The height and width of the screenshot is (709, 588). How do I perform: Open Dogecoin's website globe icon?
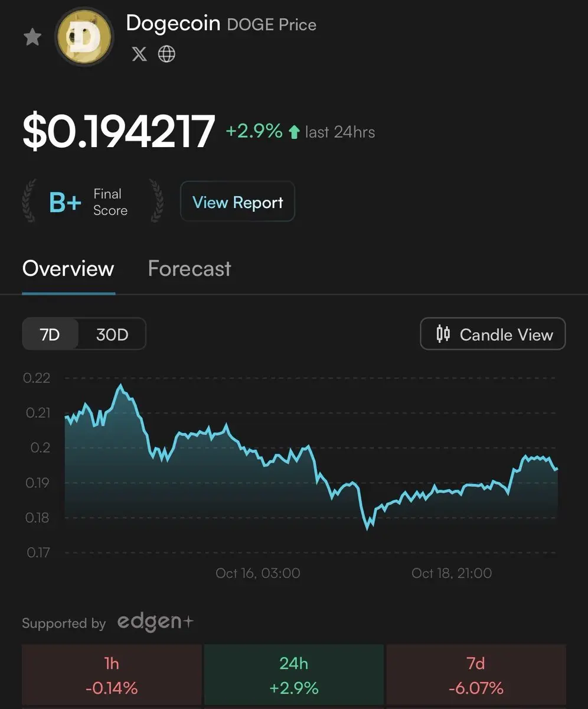coord(167,54)
